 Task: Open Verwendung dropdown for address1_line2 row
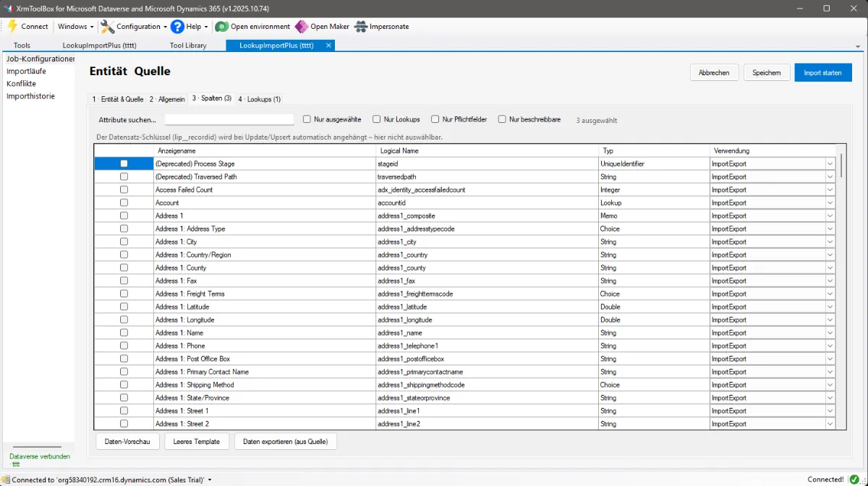[x=830, y=424]
